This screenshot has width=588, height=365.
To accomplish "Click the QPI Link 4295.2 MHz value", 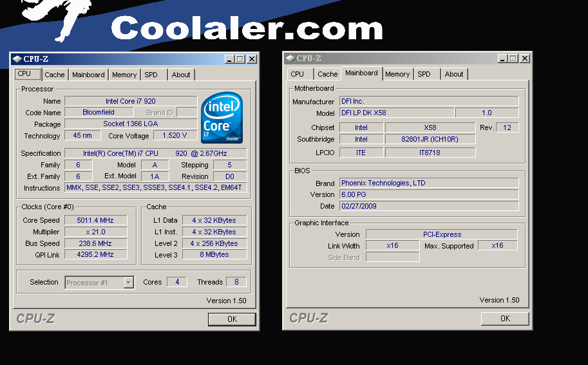I will tap(95, 254).
